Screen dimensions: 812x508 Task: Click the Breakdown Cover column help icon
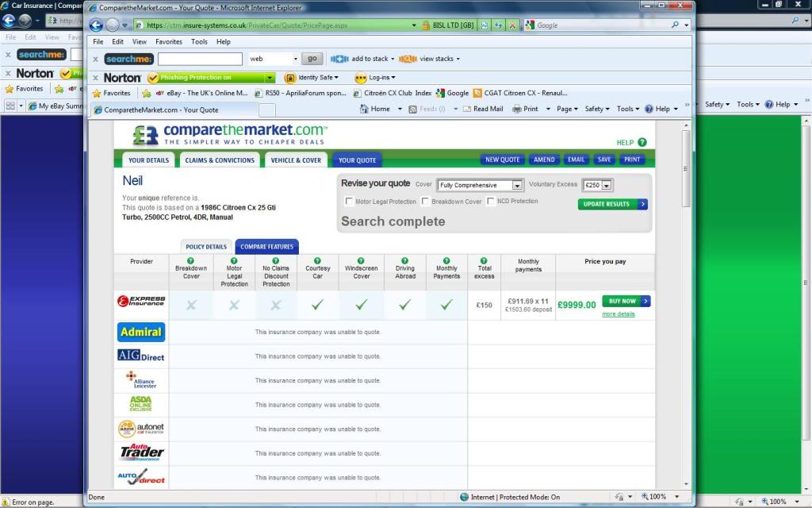coord(190,260)
